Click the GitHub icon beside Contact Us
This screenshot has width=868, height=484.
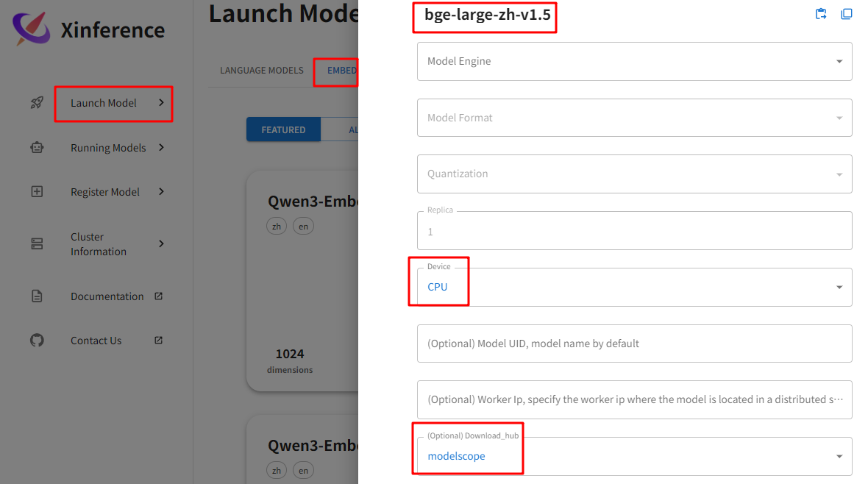37,341
